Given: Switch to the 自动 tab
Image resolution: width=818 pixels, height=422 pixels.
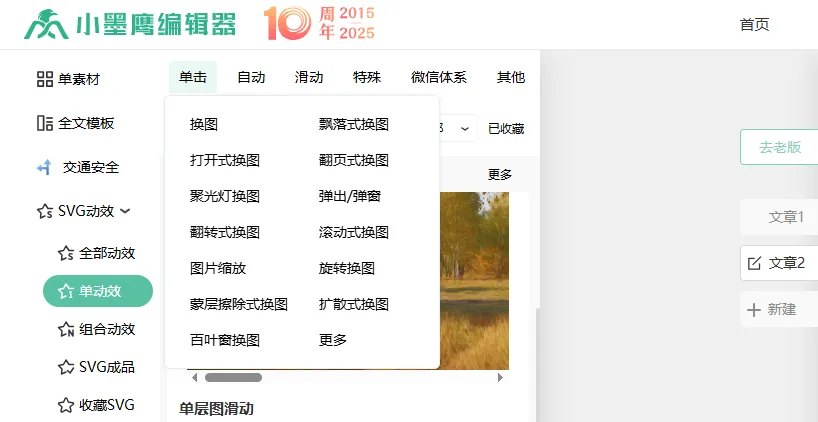Looking at the screenshot, I should [251, 77].
